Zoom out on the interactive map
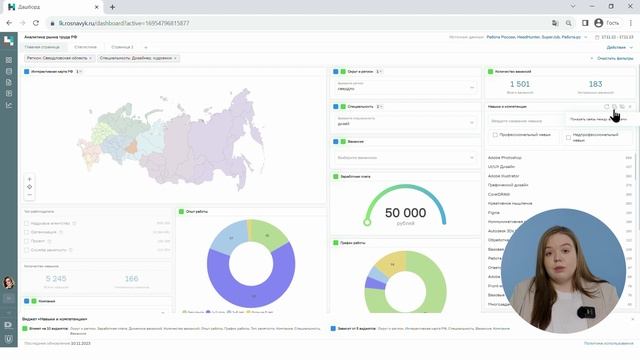Viewport: 640px width, 360px height. click(29, 195)
